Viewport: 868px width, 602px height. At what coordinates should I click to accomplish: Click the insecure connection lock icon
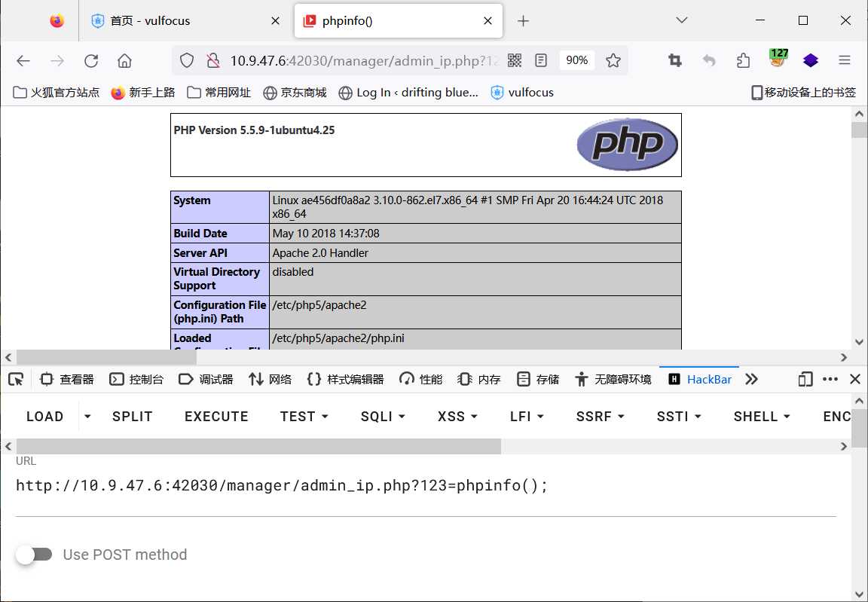(x=213, y=61)
